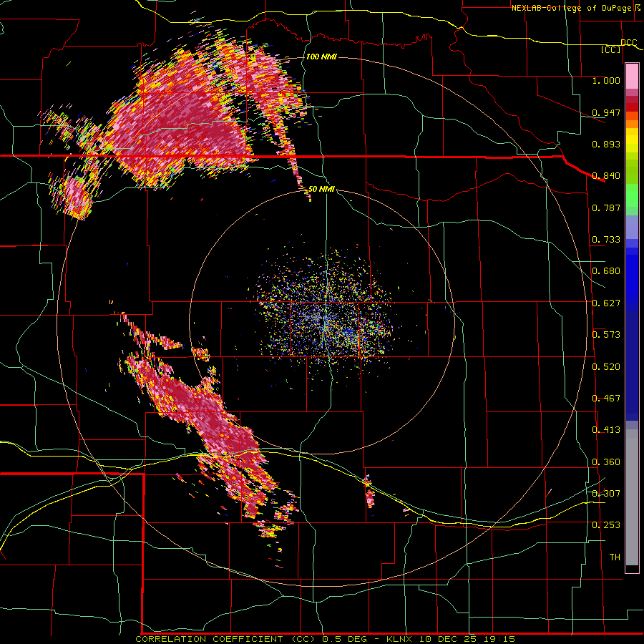Click the 0.573 scale value

coord(606,334)
